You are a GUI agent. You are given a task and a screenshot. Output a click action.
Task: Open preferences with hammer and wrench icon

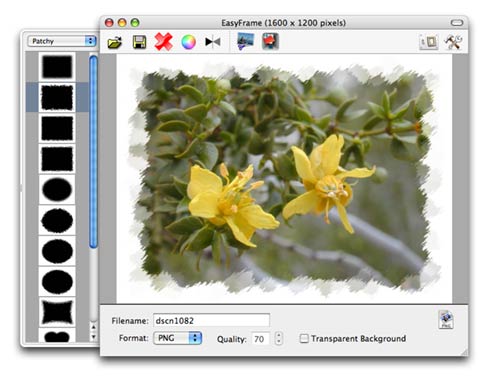(x=453, y=42)
